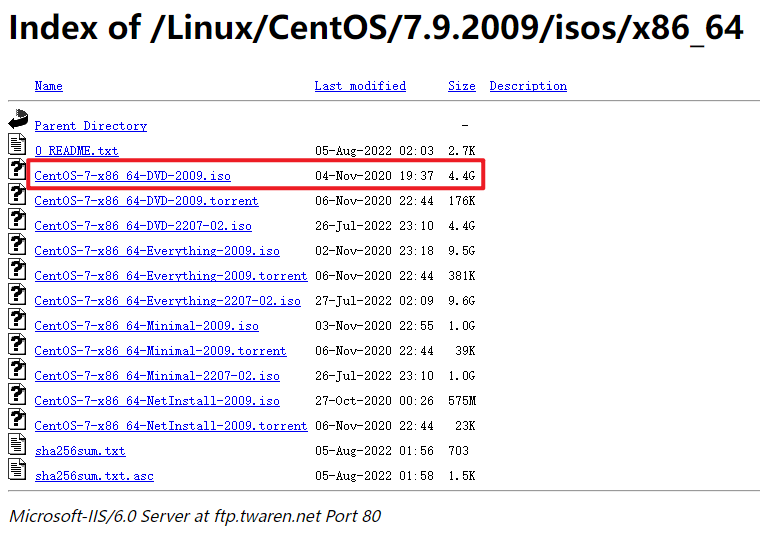Click the date 27-Oct-2020 00:26
760x543 pixels.
tap(374, 401)
